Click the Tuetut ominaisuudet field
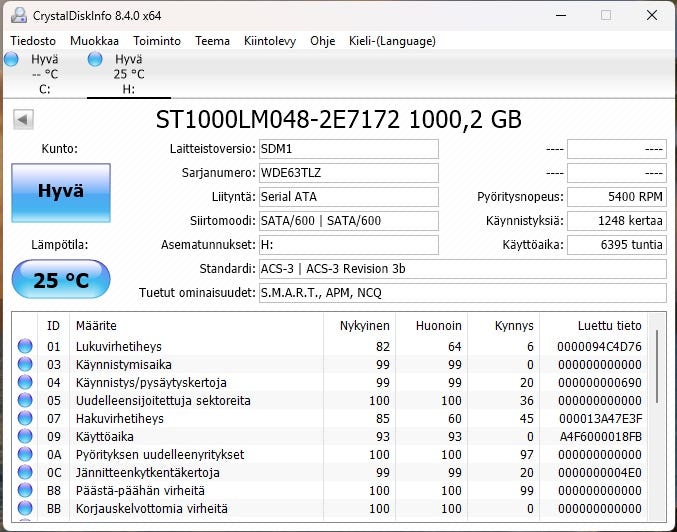 (463, 293)
